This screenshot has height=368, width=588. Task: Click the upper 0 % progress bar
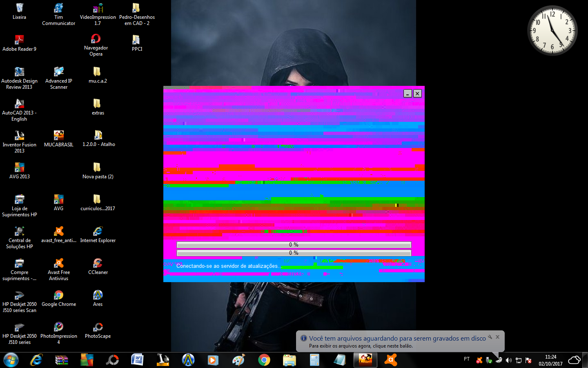[x=294, y=245]
